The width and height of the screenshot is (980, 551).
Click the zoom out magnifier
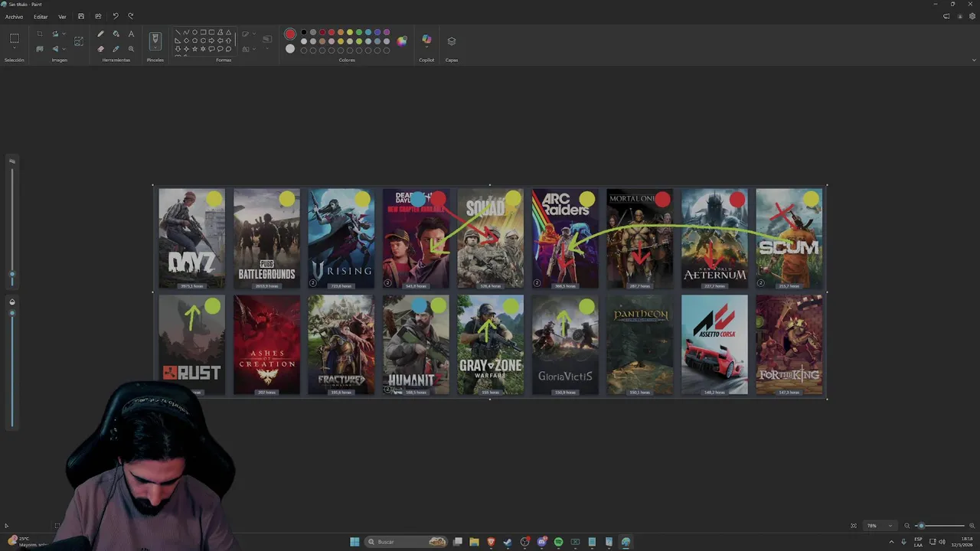click(907, 526)
